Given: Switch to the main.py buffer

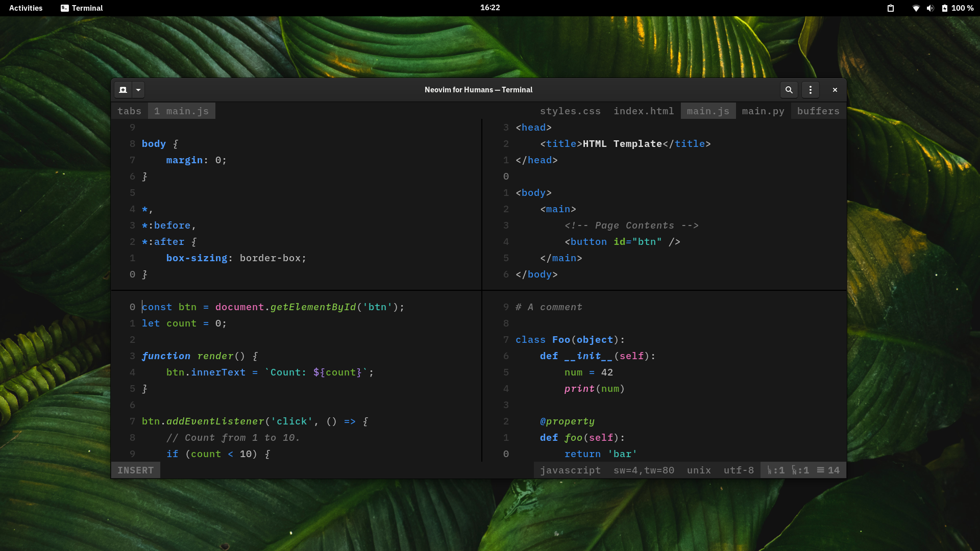Looking at the screenshot, I should (x=763, y=111).
